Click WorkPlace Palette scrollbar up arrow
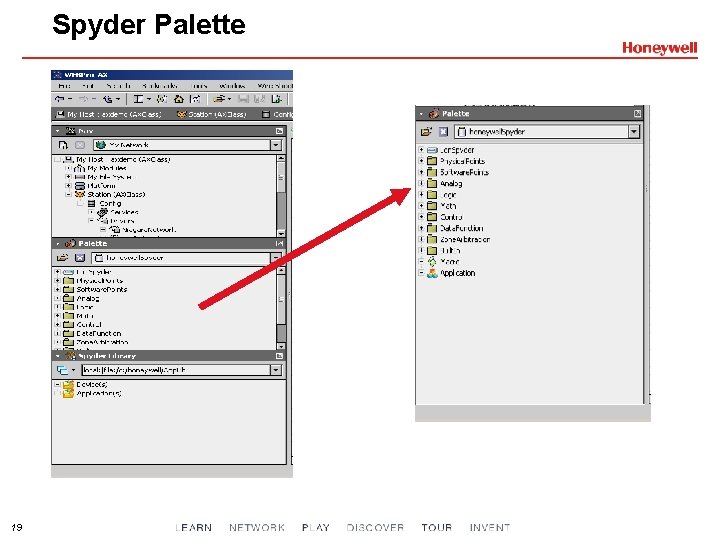The width and height of the screenshot is (720, 540). [281, 270]
